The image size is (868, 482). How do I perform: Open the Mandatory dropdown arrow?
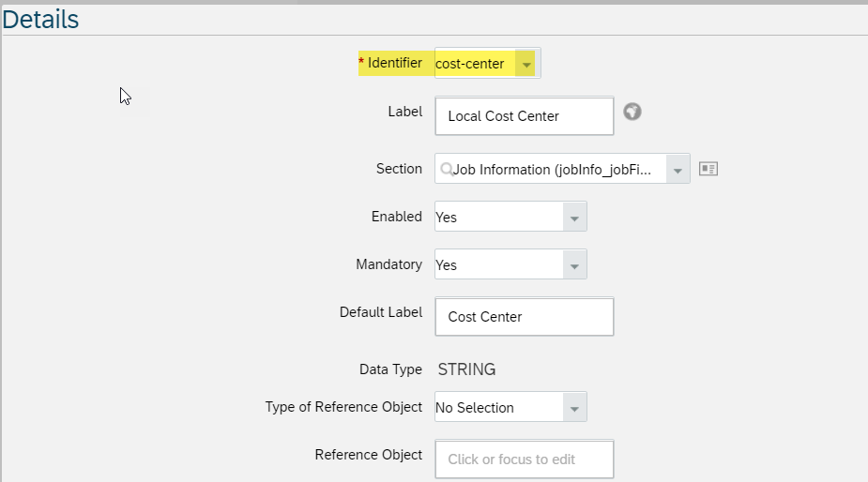[x=574, y=265]
